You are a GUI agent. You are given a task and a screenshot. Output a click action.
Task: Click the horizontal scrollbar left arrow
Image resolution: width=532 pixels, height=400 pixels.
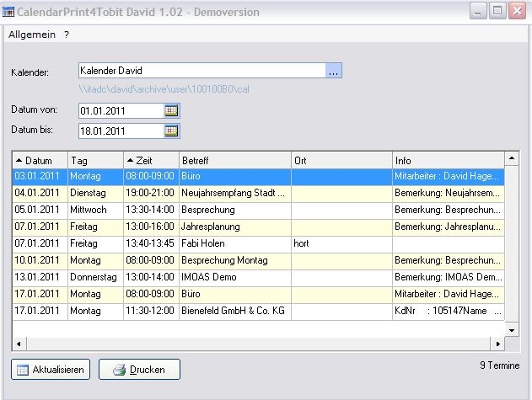coord(19,344)
